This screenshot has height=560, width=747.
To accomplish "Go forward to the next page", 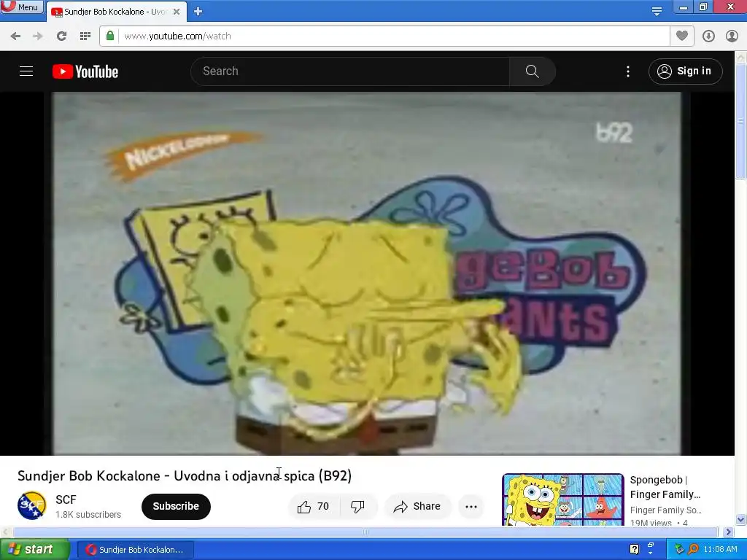I will (38, 36).
